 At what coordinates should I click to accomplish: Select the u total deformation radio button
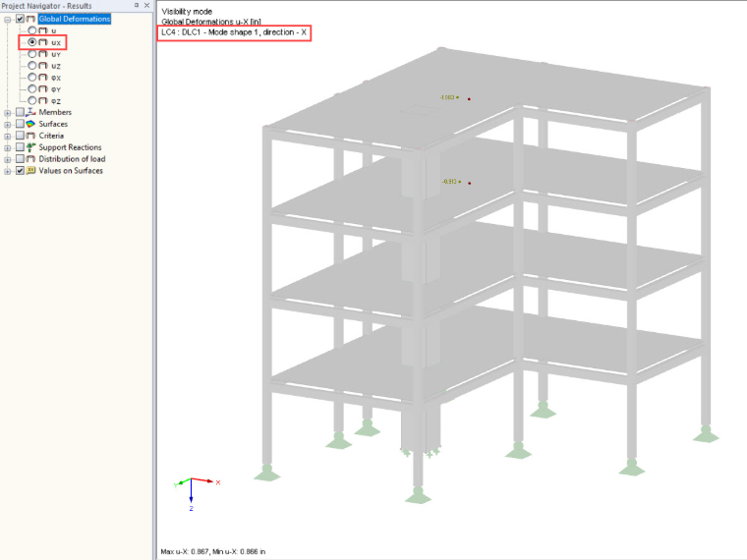point(31,30)
